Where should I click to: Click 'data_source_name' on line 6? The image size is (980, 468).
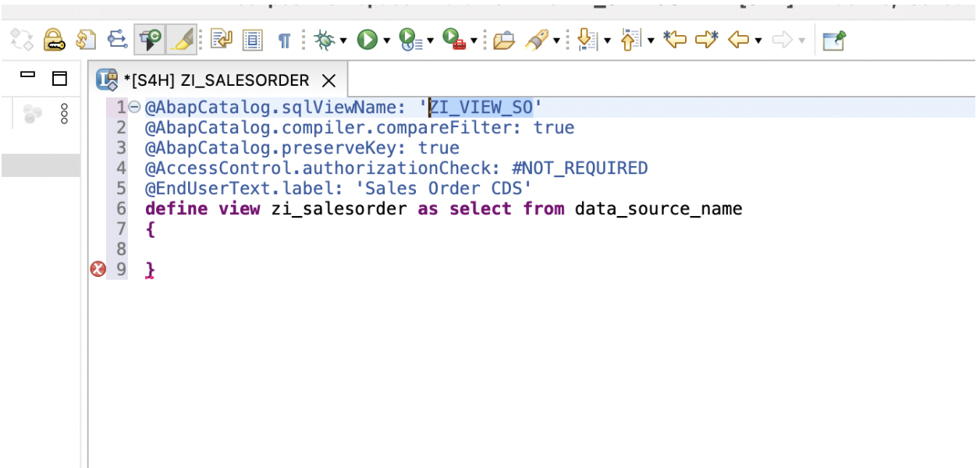pyautogui.click(x=659, y=208)
